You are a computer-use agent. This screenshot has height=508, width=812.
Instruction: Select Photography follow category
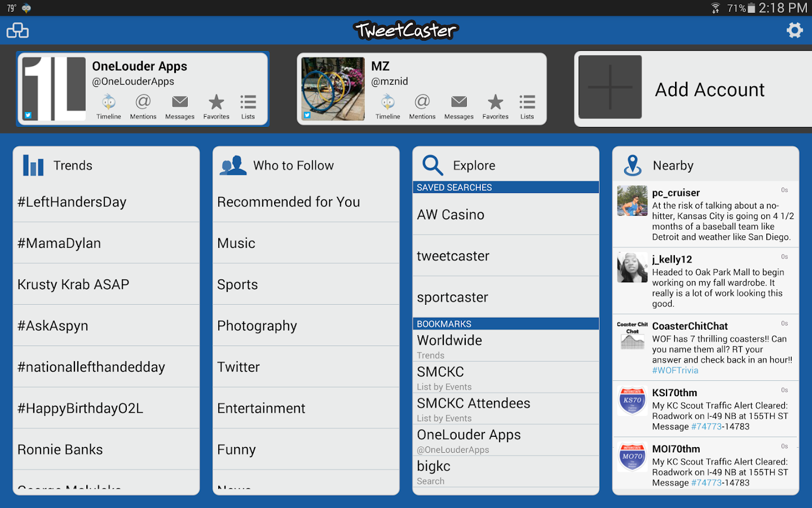(x=306, y=326)
